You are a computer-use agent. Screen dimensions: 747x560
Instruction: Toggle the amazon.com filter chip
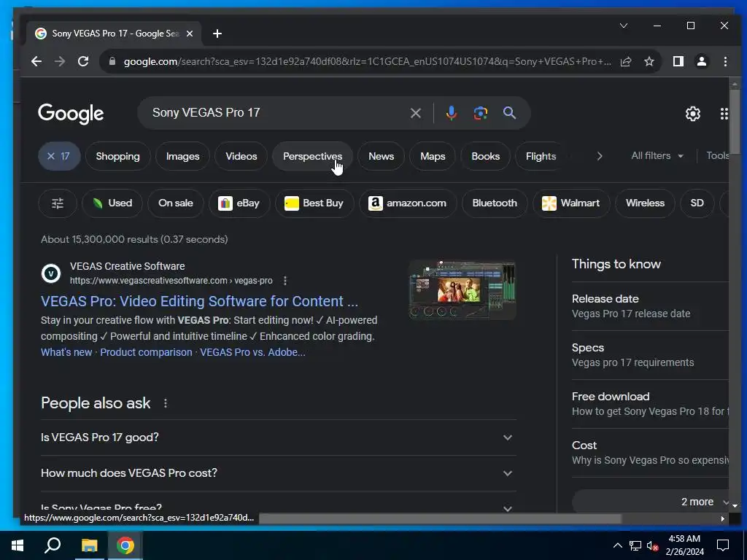(408, 203)
